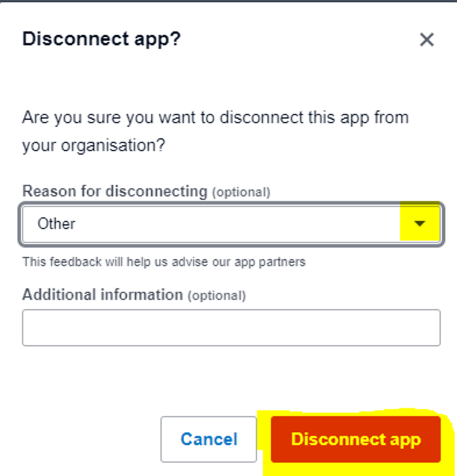This screenshot has width=457, height=476.
Task: Click "(optional)" beside Reason for disconnecting
Action: pos(241,192)
